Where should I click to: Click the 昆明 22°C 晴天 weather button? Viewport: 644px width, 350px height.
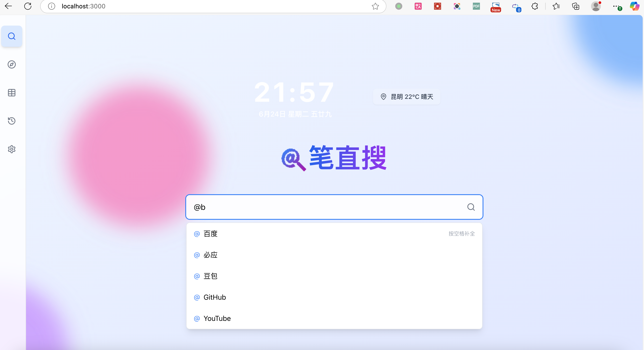(x=406, y=97)
